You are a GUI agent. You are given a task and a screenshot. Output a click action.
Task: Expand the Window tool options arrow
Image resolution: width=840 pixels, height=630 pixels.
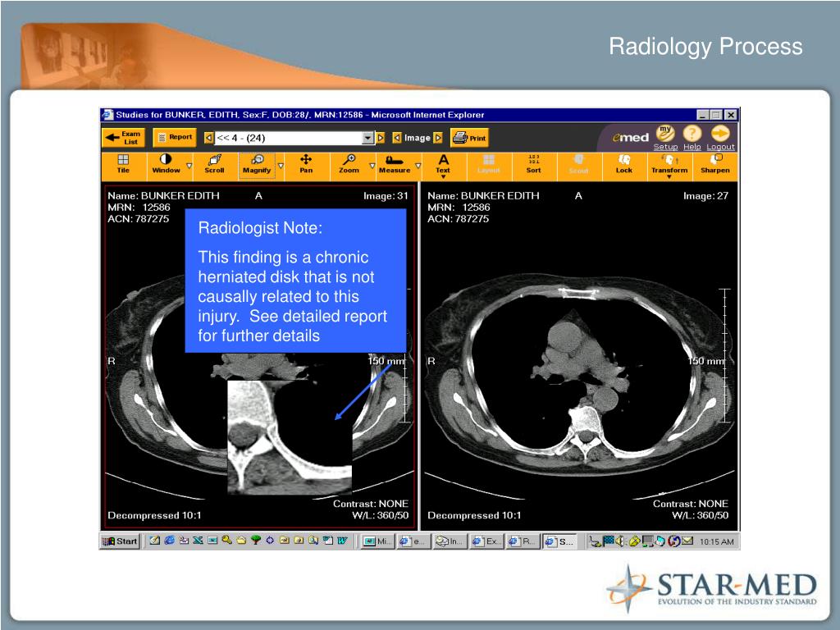click(189, 167)
